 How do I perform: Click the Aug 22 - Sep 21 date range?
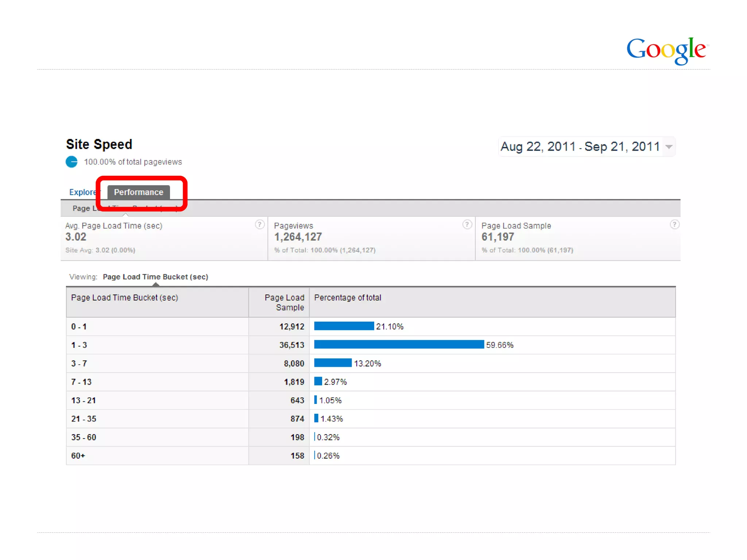tap(580, 147)
